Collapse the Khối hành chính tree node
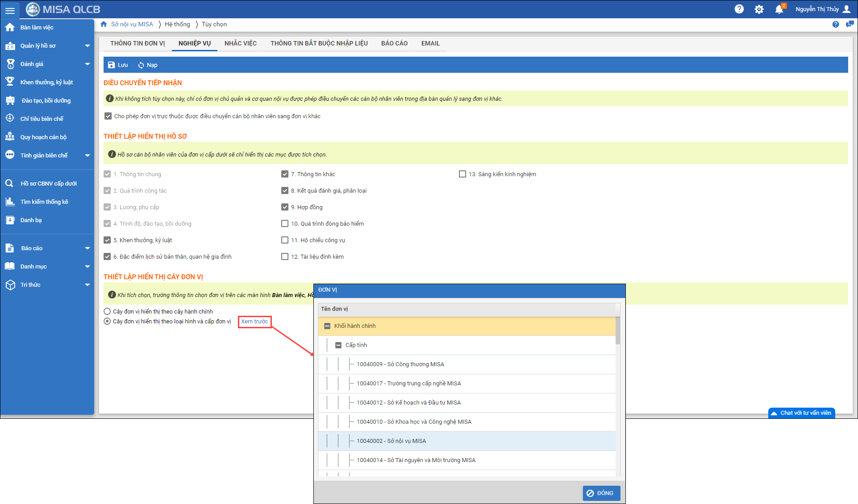Viewport: 858px width, 504px height. pos(327,326)
